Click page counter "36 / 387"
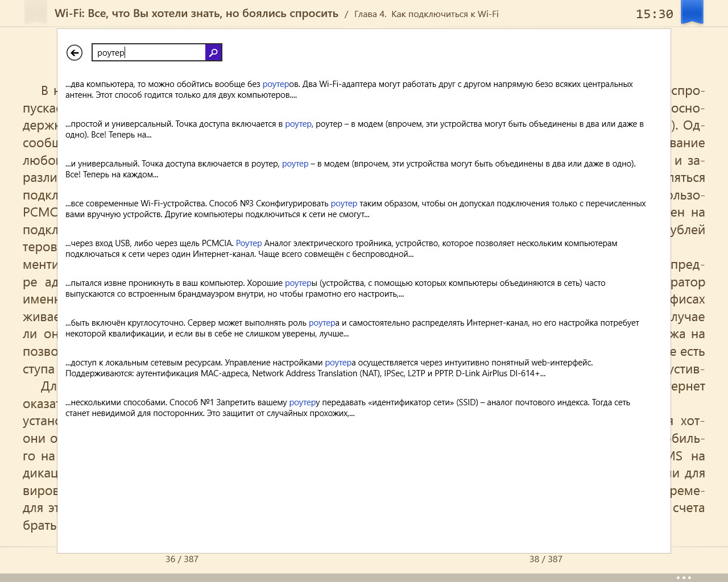This screenshot has height=582, width=728. point(182,559)
